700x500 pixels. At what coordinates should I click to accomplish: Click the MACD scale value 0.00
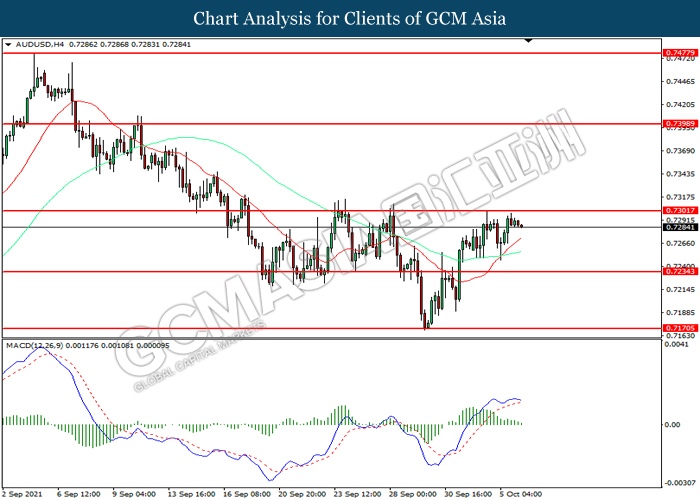tap(673, 425)
